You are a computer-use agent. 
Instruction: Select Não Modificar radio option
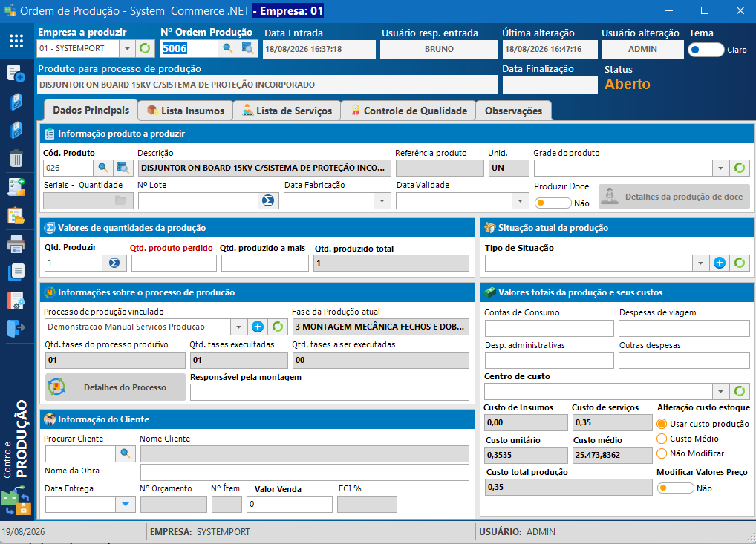[662, 453]
